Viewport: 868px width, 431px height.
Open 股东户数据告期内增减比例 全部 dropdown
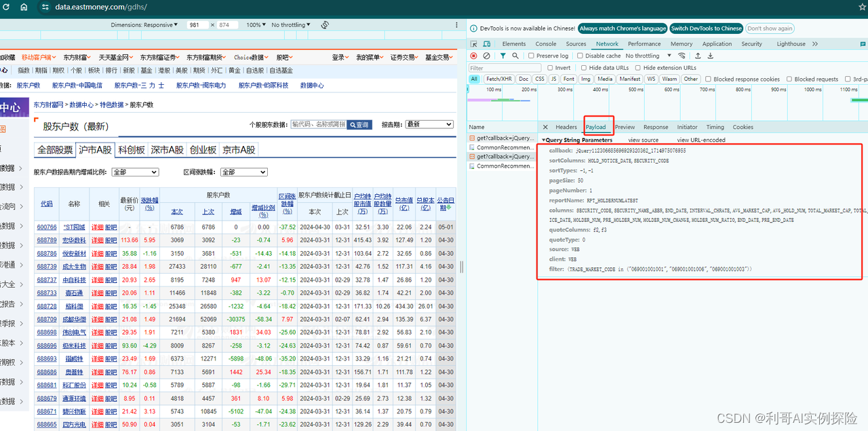(135, 172)
